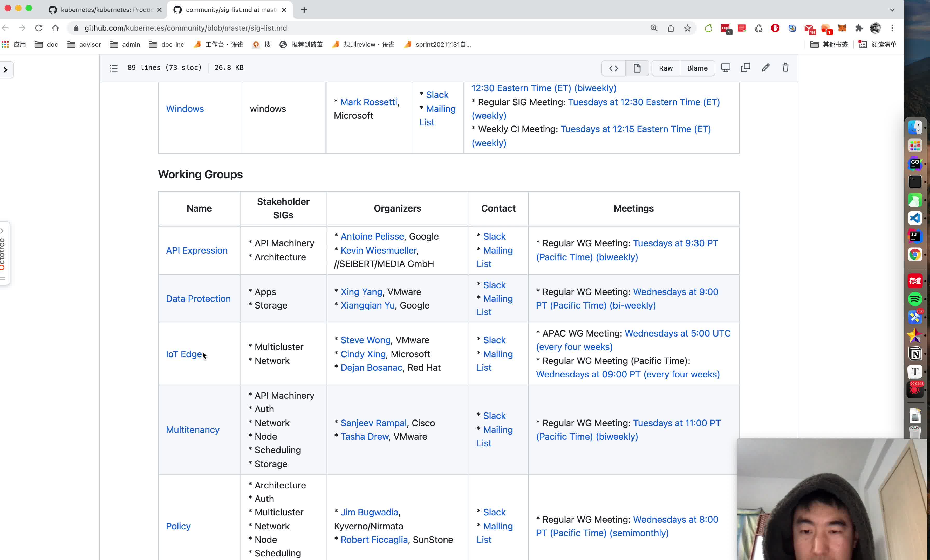Switch to source code view icon
The image size is (930, 560).
pyautogui.click(x=613, y=68)
